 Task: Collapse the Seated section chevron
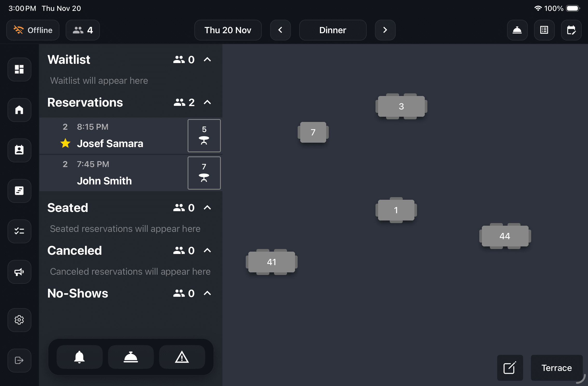pyautogui.click(x=207, y=208)
